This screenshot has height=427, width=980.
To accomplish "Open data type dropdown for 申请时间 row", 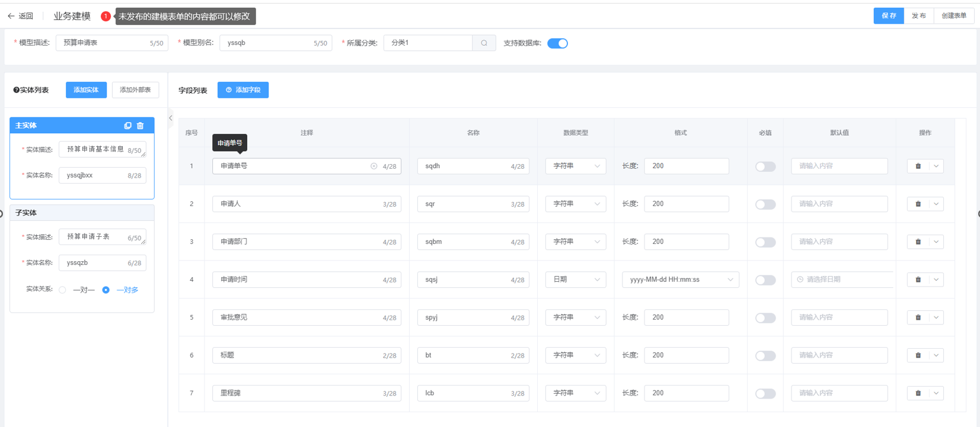I will point(575,280).
